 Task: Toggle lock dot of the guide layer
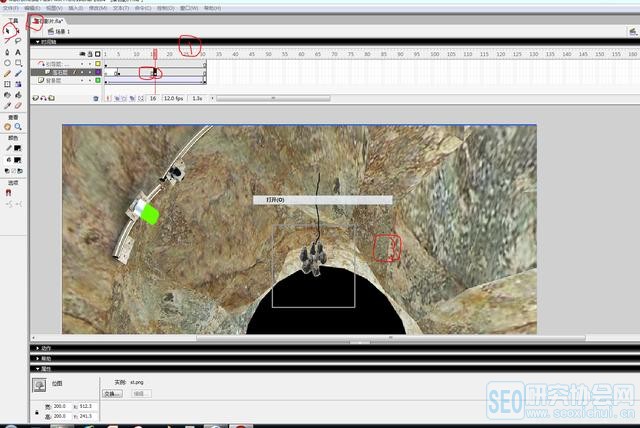(90, 64)
